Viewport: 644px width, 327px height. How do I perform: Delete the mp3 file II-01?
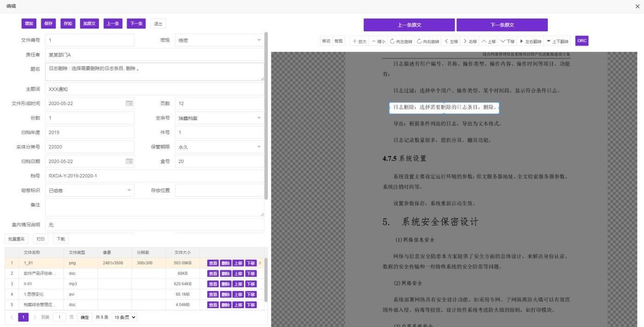[x=225, y=284]
